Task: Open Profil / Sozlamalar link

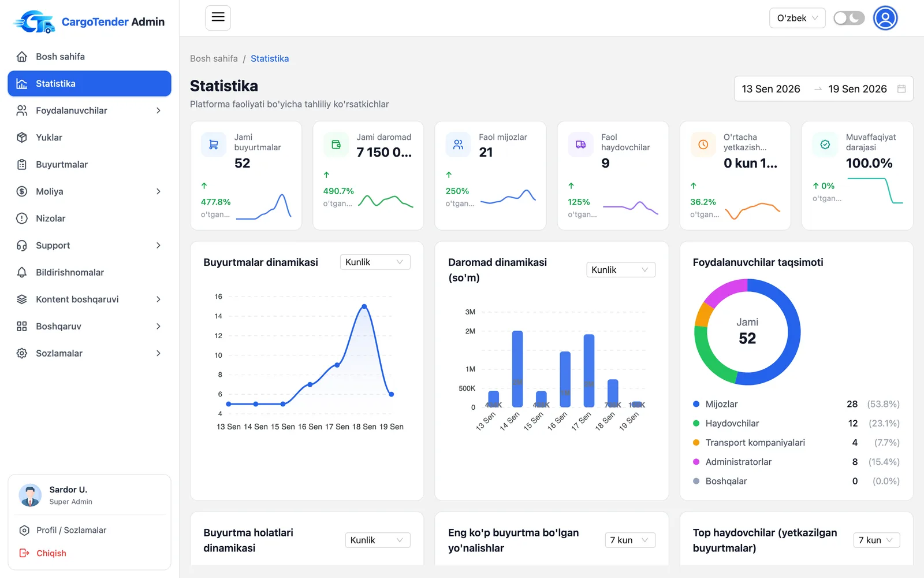Action: [71, 530]
